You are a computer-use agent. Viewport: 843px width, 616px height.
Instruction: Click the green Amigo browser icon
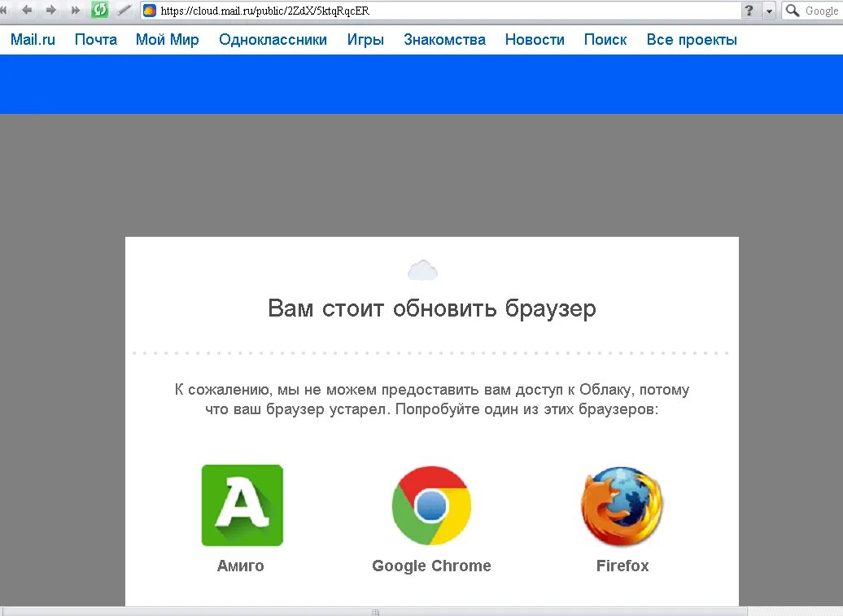242,505
